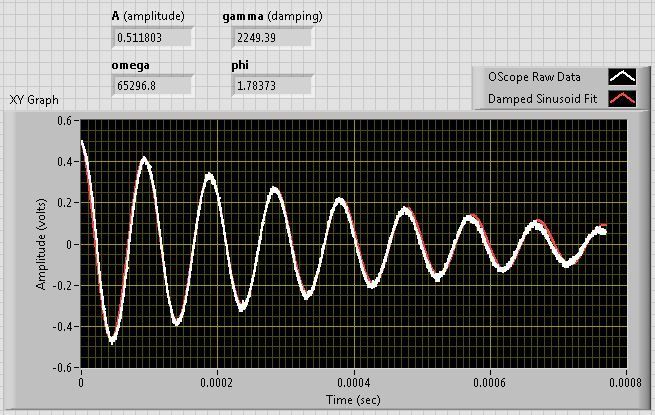
Task: Click the gamma (damping) value field 2249.39
Action: 272,38
